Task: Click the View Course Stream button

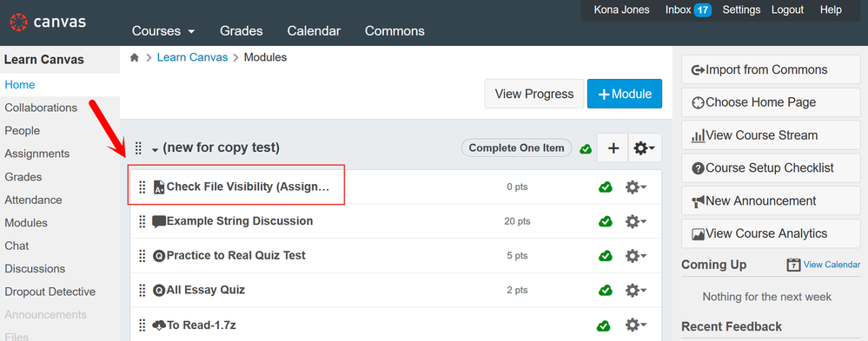Action: (x=771, y=135)
